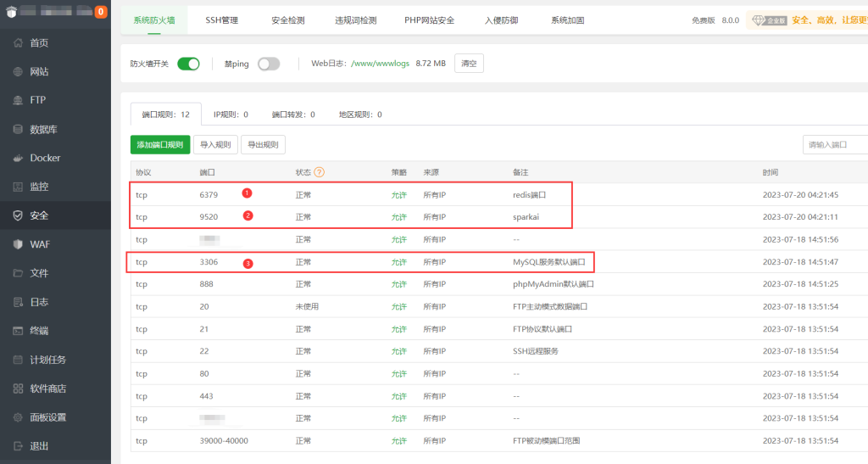
Task: Open the IP规则 tab
Action: (x=231, y=115)
